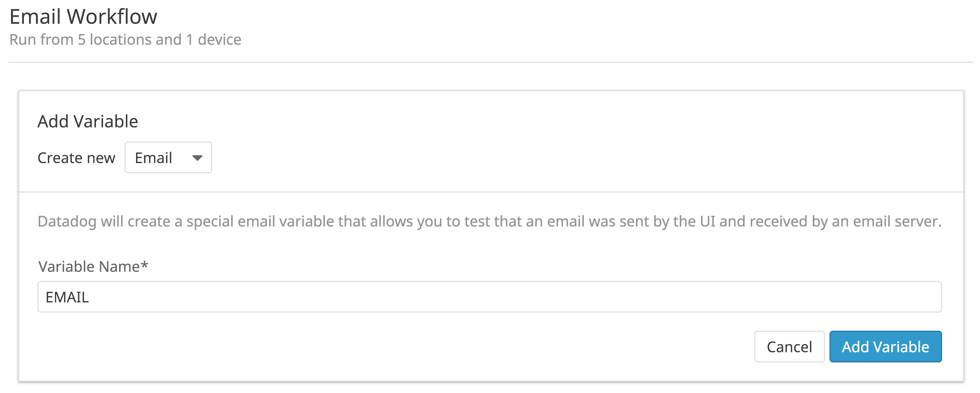Click the dropdown chevron next to Email
Viewport: 980px width, 393px height.
[198, 157]
